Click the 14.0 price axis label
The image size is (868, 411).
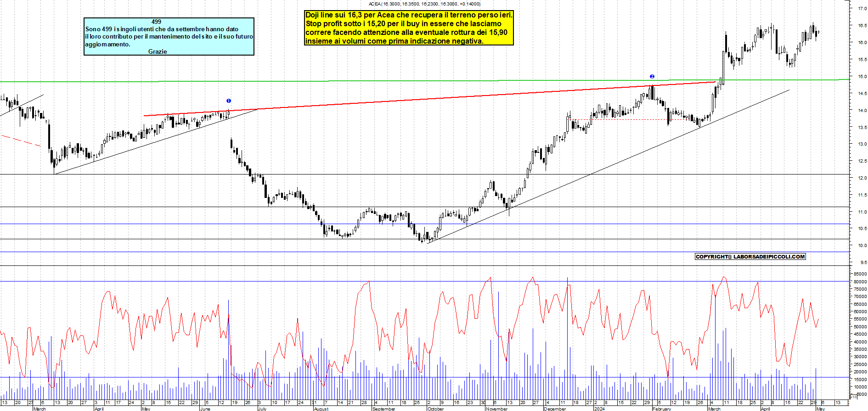862,110
